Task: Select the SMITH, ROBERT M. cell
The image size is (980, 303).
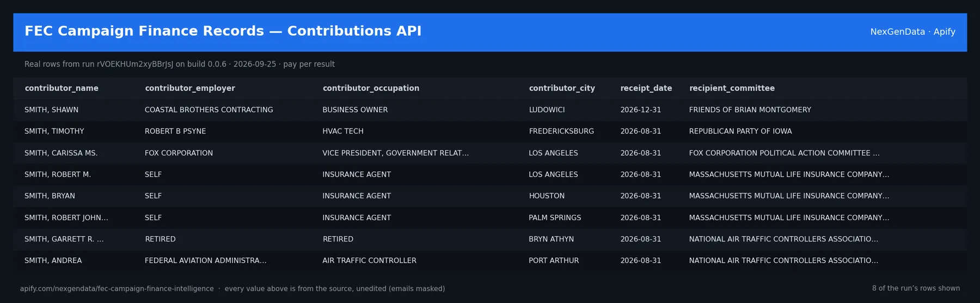Action: point(58,174)
